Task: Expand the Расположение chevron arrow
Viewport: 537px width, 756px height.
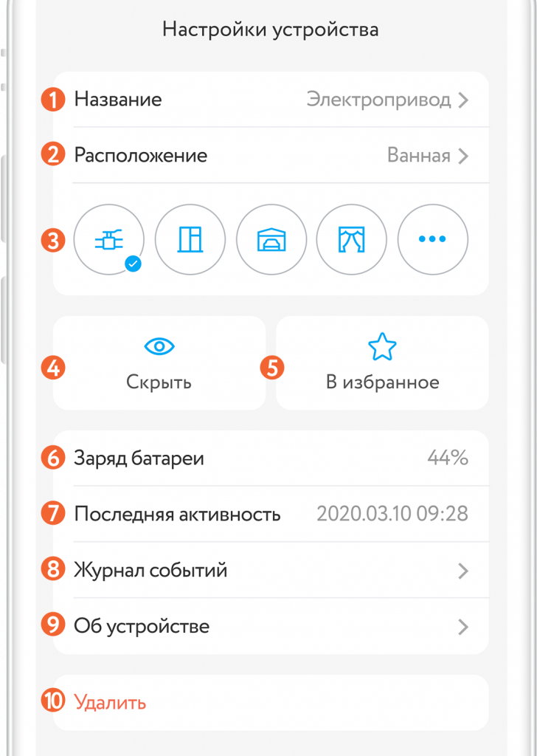Action: point(463,157)
